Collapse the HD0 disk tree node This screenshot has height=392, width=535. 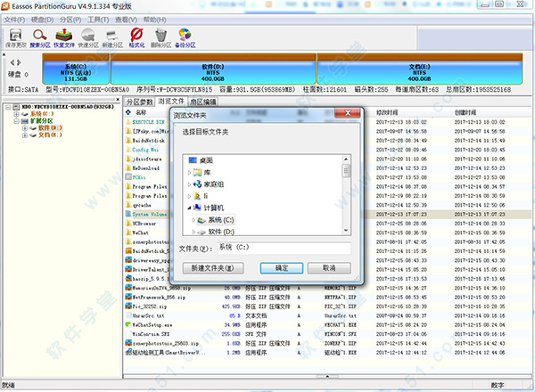(x=8, y=107)
